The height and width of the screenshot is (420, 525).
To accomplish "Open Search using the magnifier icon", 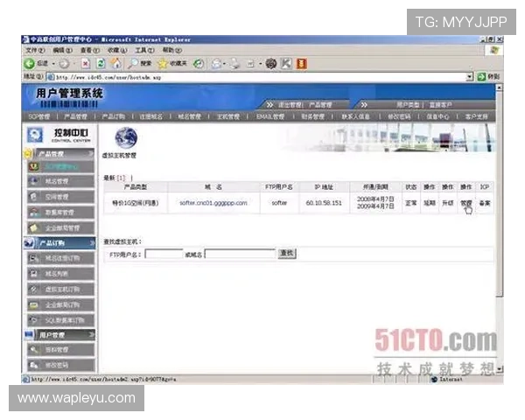I will (133, 64).
